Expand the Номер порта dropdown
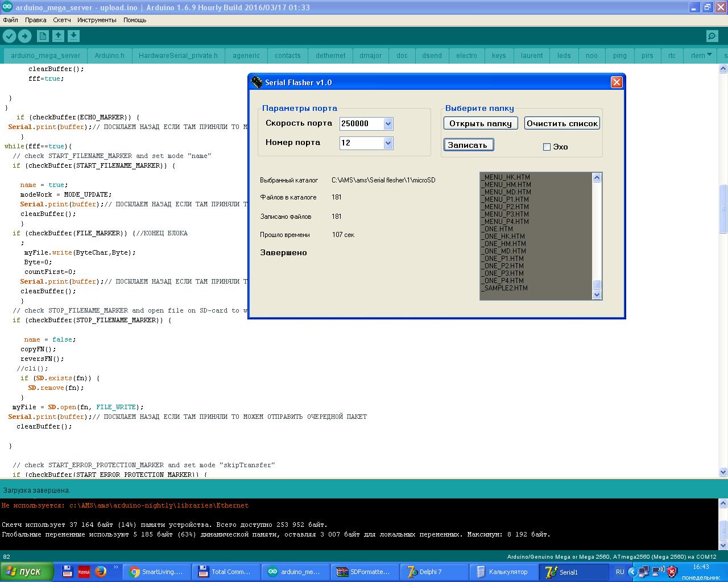Image resolution: width=728 pixels, height=582 pixels. (x=388, y=143)
